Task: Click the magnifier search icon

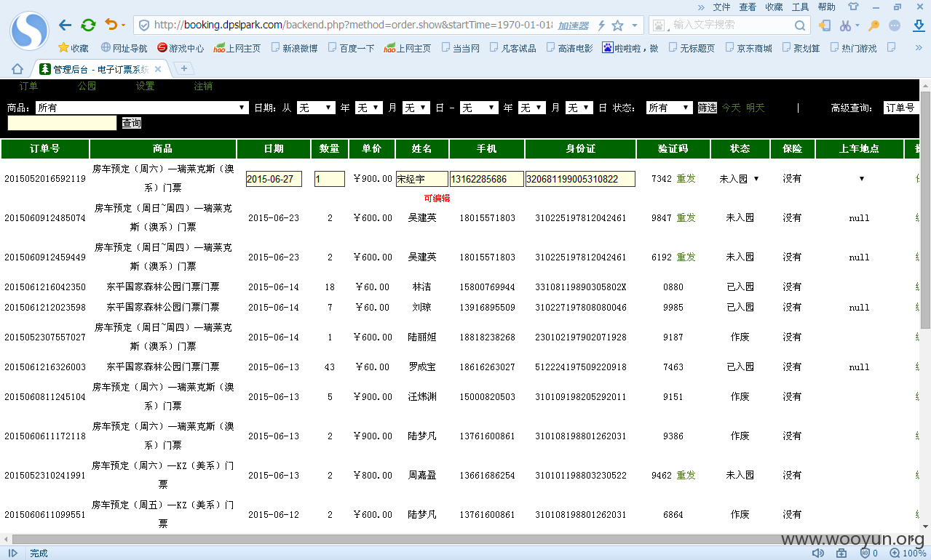Action: [800, 25]
